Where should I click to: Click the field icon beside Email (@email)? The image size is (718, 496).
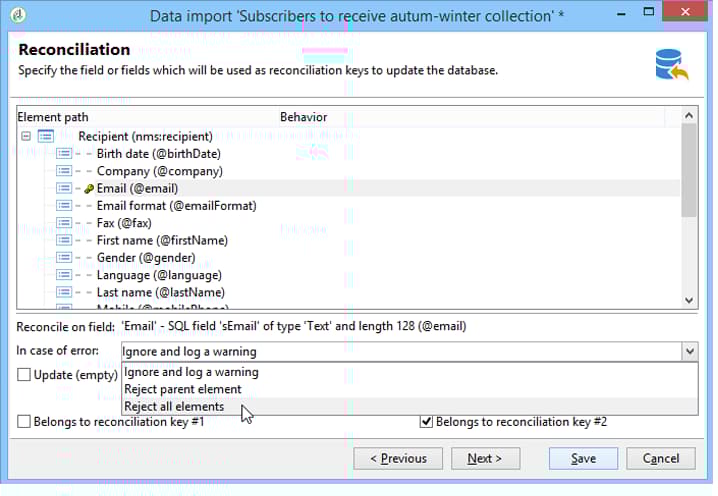click(x=64, y=188)
